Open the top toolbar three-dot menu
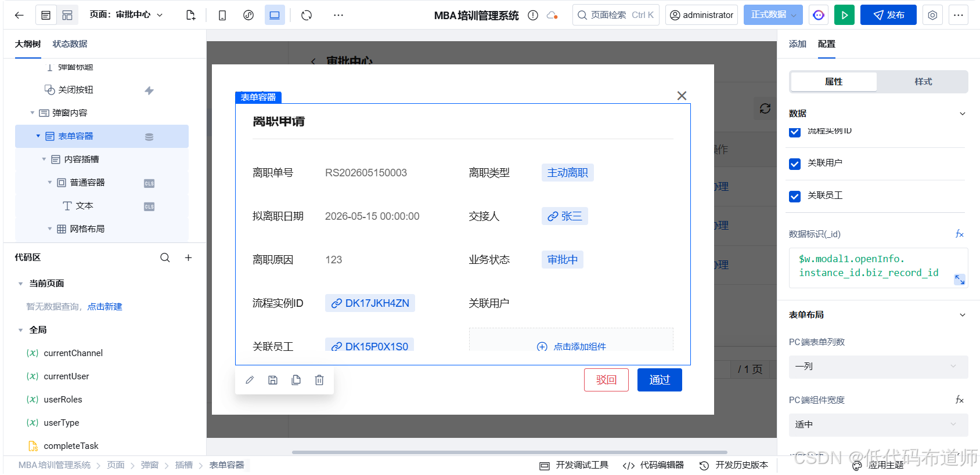This screenshot has width=980, height=475. click(338, 15)
